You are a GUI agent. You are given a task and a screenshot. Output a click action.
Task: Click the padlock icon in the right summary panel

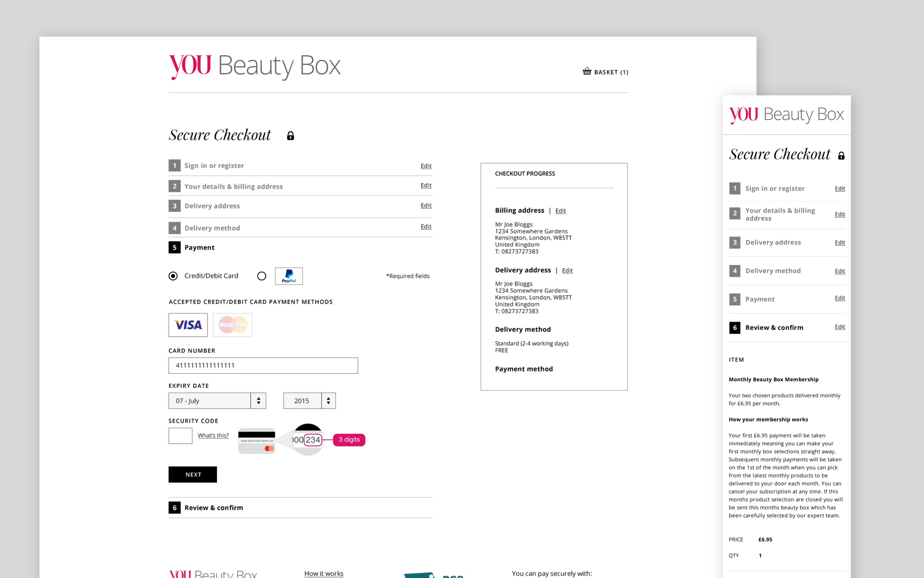[841, 155]
